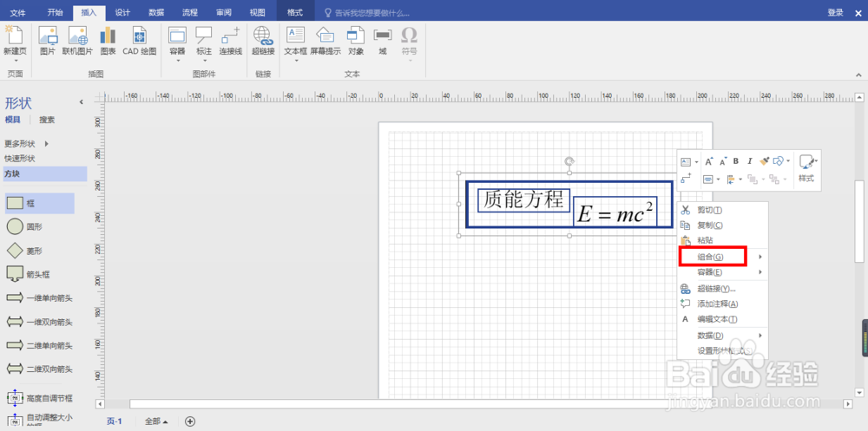The height and width of the screenshot is (431, 868).
Task: Switch to the 设计 ribbon tab
Action: coord(123,12)
